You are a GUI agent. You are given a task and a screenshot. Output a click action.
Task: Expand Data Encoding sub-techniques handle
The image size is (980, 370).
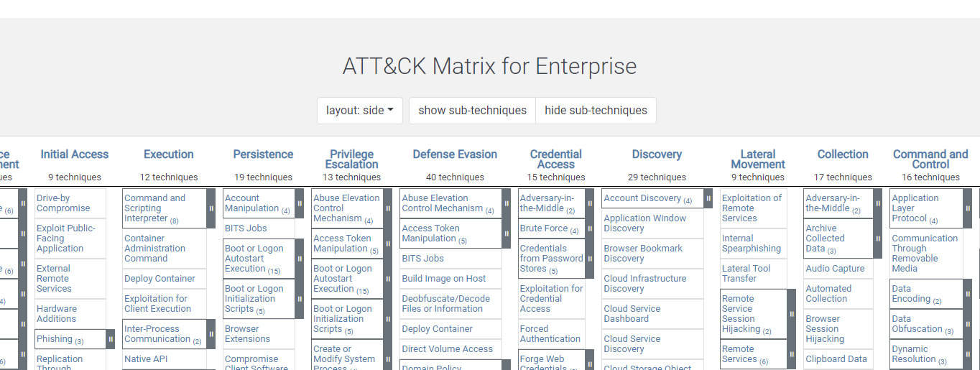click(x=967, y=294)
